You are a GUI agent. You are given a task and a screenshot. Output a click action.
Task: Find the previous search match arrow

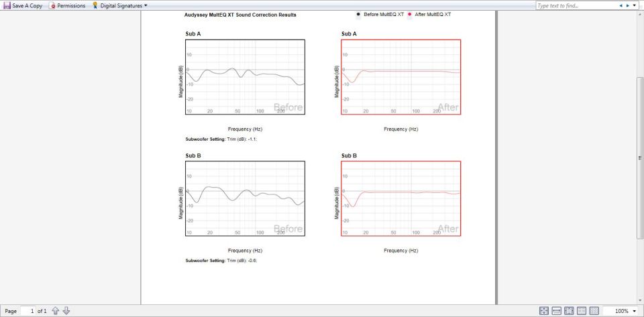coord(621,6)
